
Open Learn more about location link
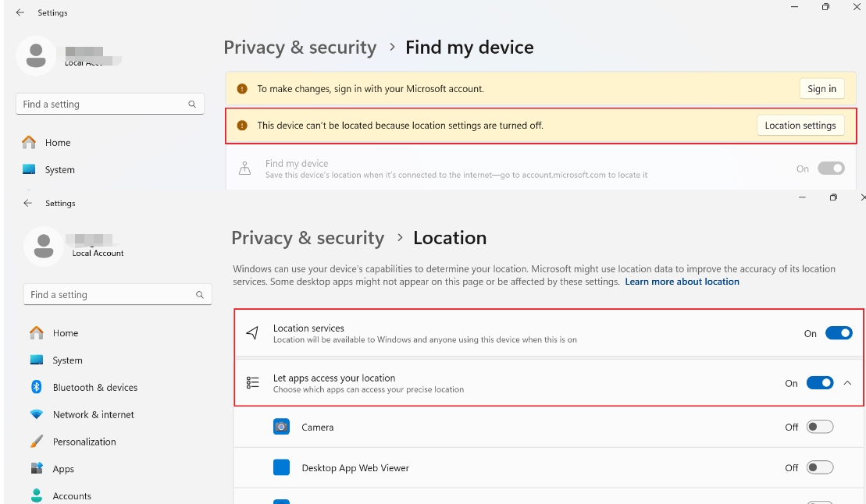coord(682,282)
